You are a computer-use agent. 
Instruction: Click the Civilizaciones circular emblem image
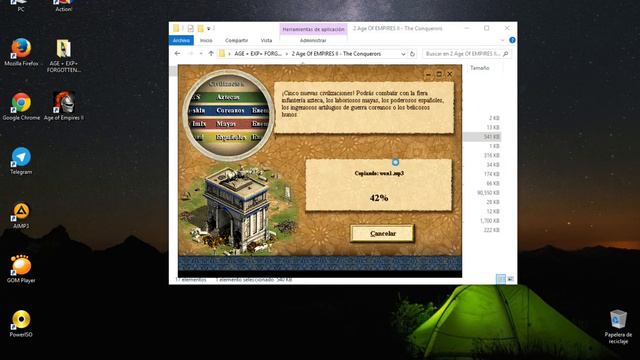point(229,115)
